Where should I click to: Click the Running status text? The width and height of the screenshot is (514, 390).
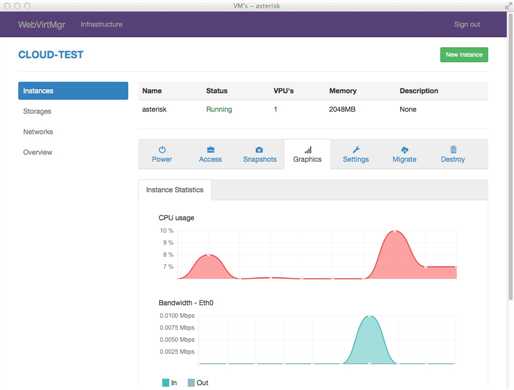(x=219, y=109)
